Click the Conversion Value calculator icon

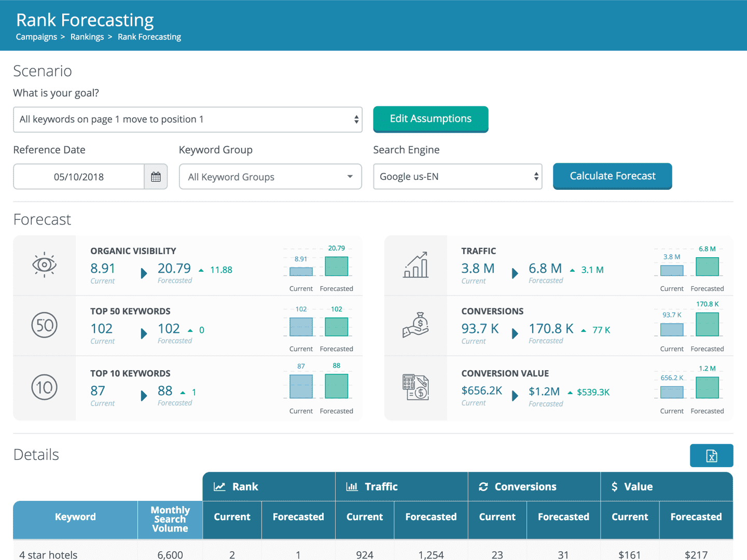pos(416,387)
